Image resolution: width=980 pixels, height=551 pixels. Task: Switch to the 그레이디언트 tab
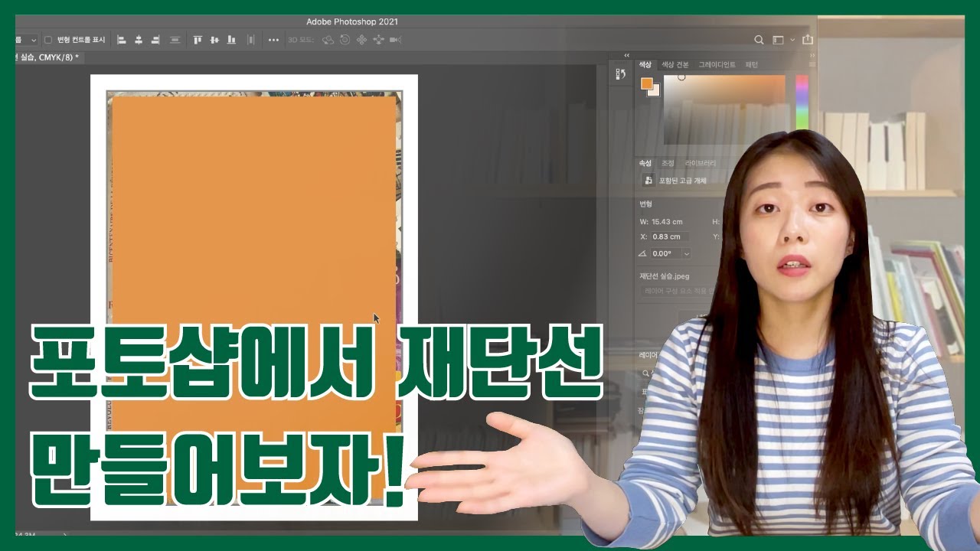tap(717, 65)
